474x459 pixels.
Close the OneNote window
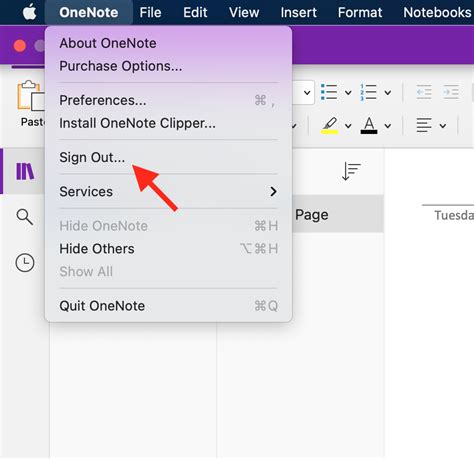pos(20,46)
